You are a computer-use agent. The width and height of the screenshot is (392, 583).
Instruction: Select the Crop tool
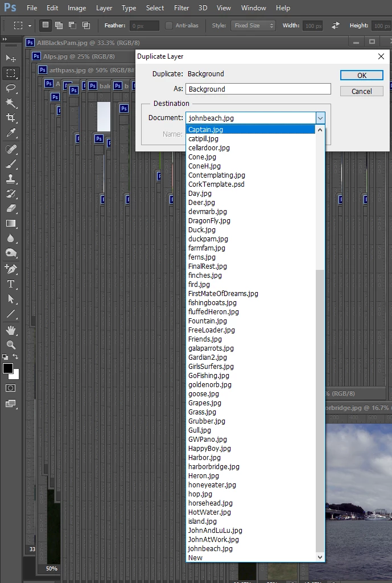[11, 118]
